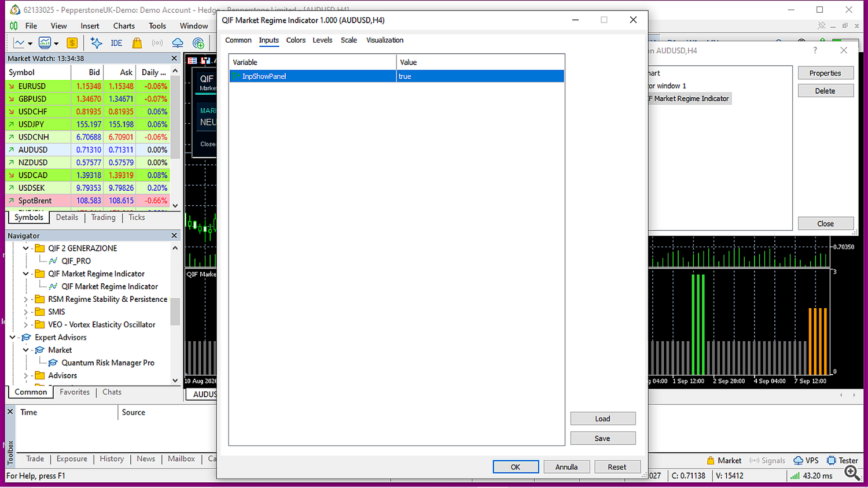Click the green connection signal bars icon

click(x=795, y=476)
